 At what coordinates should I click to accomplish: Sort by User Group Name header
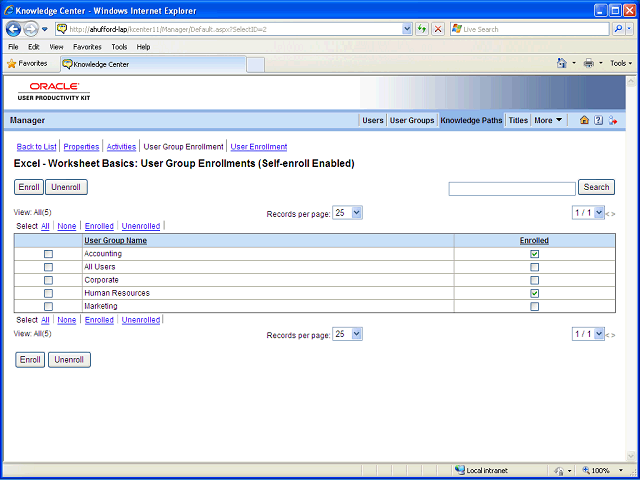(116, 241)
